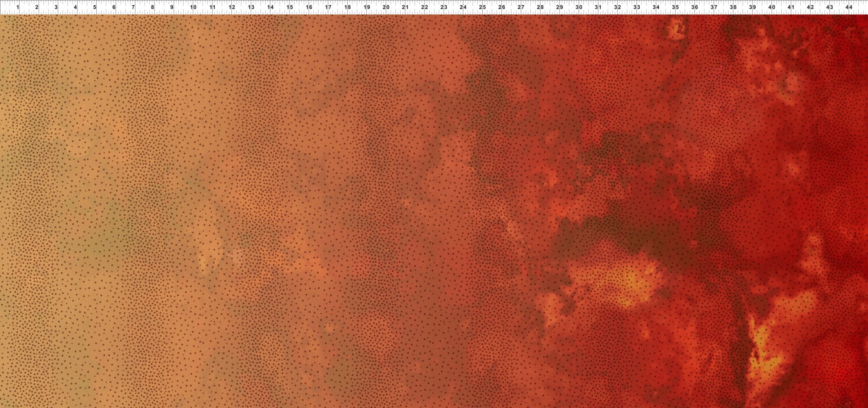Click the 20 mark on the ruler
Viewport: 868px width, 408px height.
pyautogui.click(x=386, y=7)
